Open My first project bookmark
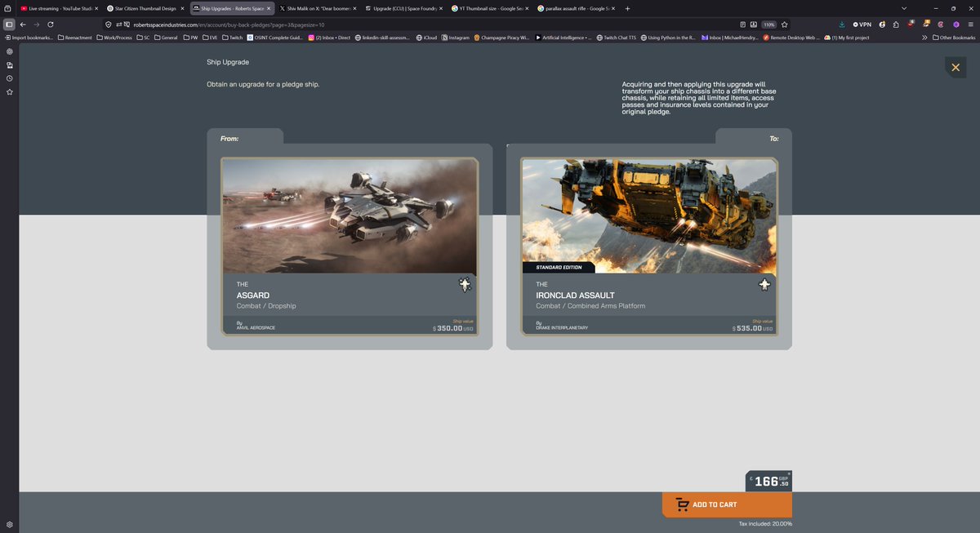Screen dimensions: 980x533 [847, 38]
